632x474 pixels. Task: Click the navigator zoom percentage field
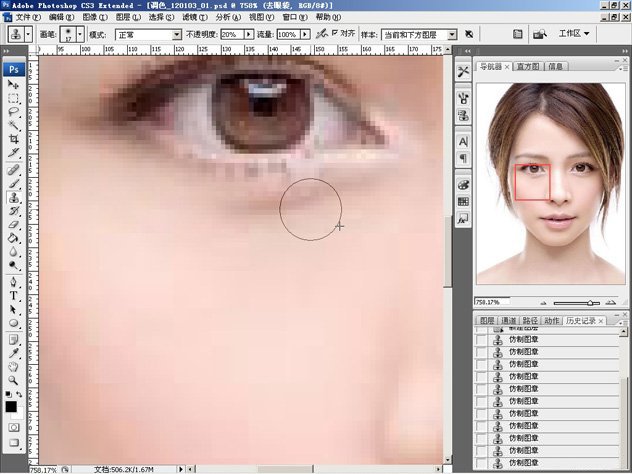491,301
